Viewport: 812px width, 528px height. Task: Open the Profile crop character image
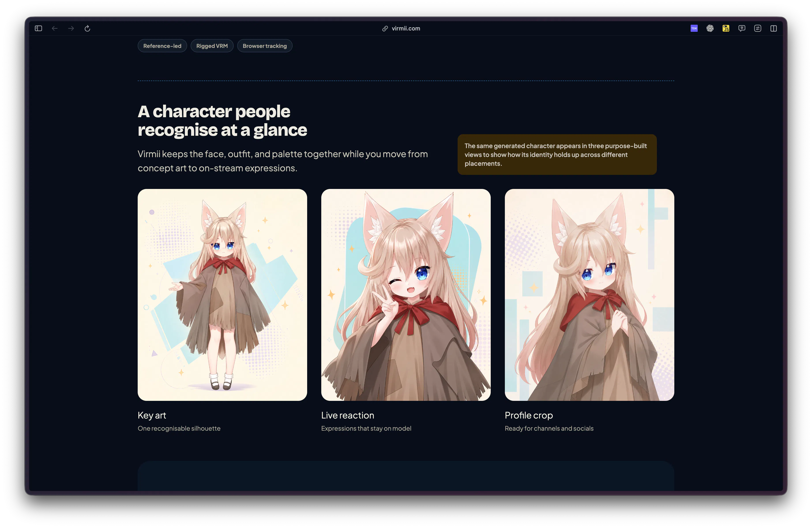589,295
